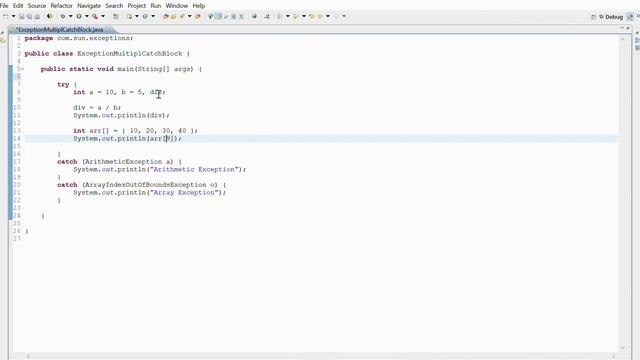
Task: Open the Search menu
Action: [114, 6]
